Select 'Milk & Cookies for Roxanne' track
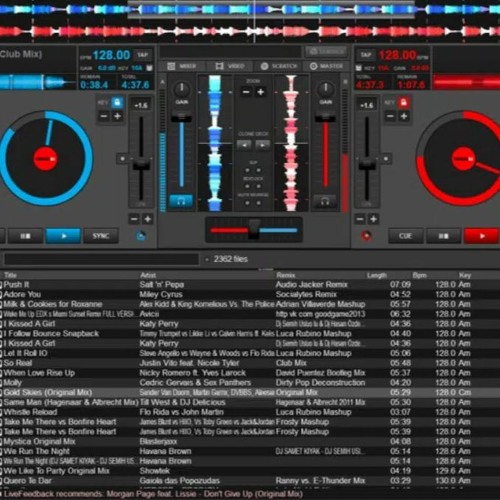 pos(250,304)
